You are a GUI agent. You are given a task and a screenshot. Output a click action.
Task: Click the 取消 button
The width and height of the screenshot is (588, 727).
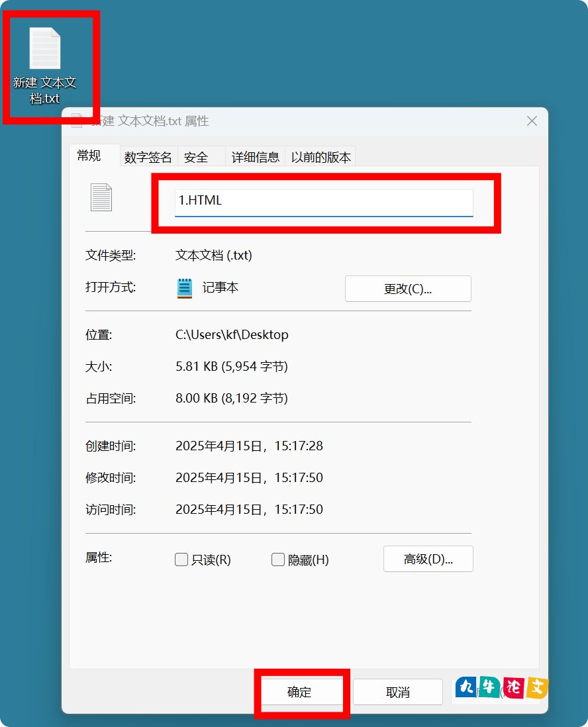(397, 692)
